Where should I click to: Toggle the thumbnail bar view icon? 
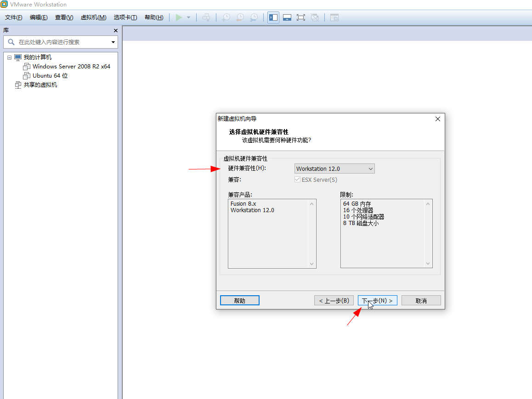[287, 17]
